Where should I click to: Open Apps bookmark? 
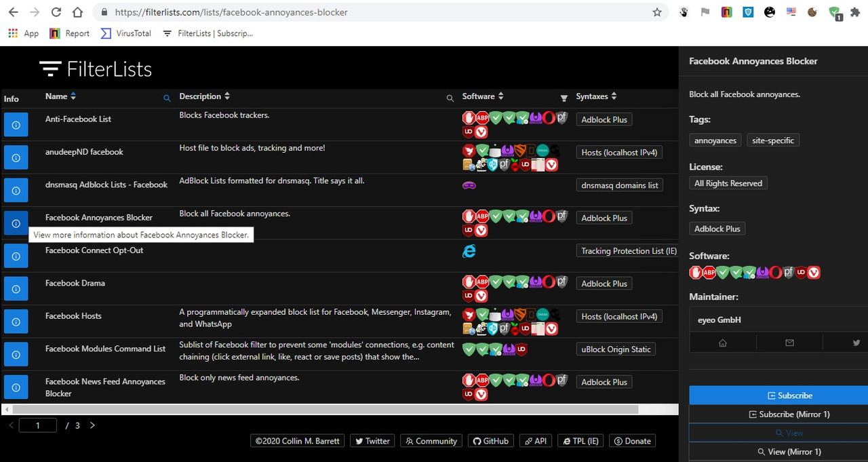point(23,33)
